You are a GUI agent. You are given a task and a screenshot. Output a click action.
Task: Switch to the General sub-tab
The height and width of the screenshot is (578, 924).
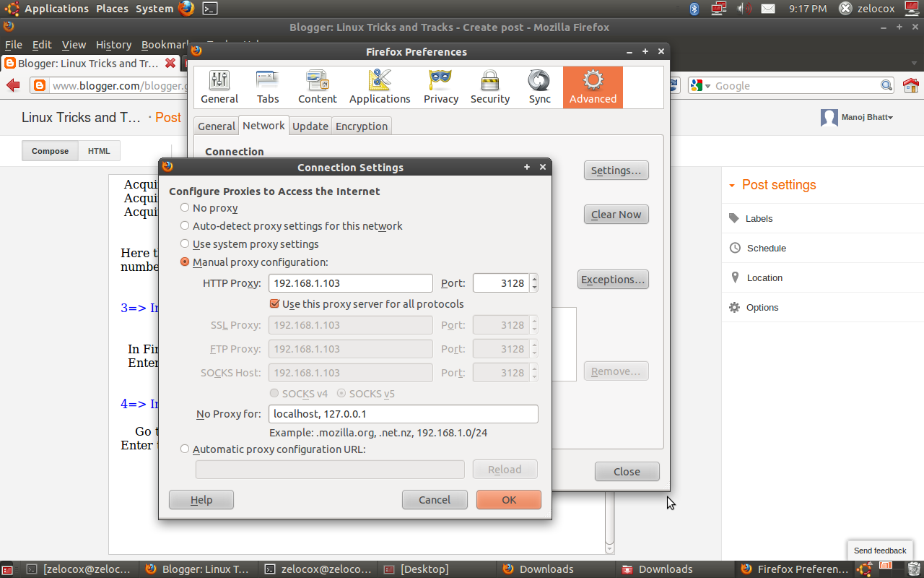217,126
